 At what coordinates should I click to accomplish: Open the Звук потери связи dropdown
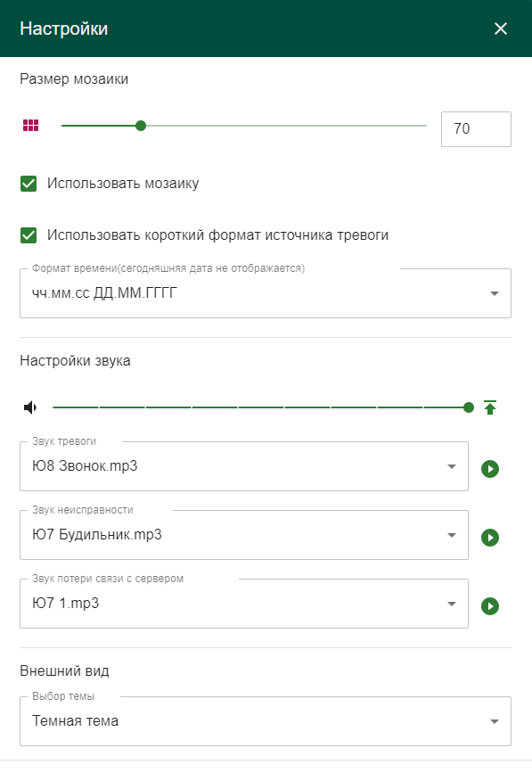pos(244,604)
